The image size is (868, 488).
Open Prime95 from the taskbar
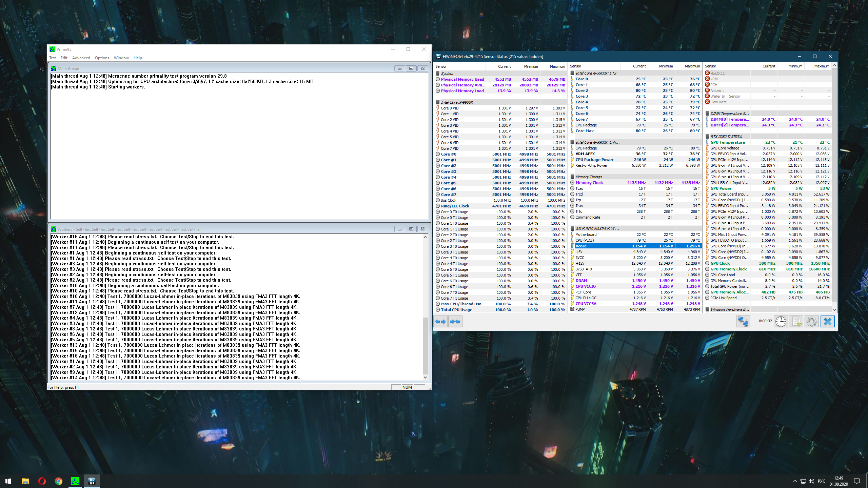[75, 481]
